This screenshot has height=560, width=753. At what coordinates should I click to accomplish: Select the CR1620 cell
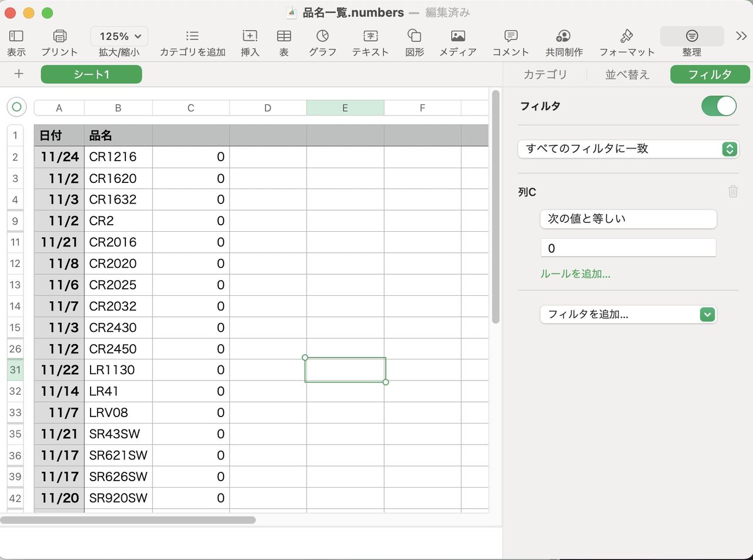coord(118,178)
